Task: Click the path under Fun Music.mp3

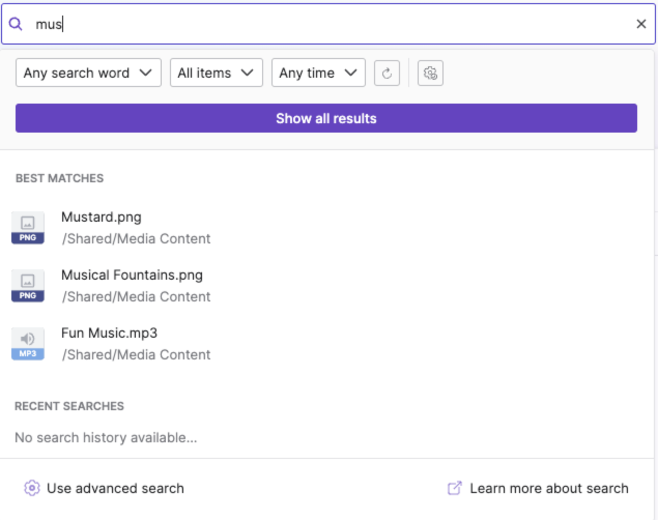Action: tap(136, 354)
